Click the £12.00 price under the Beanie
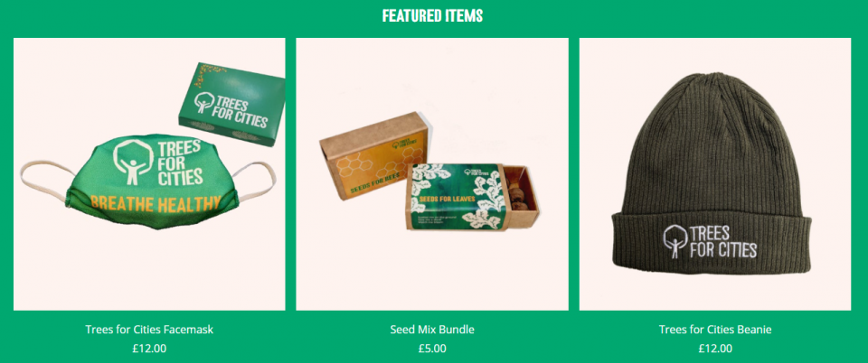 pos(714,348)
